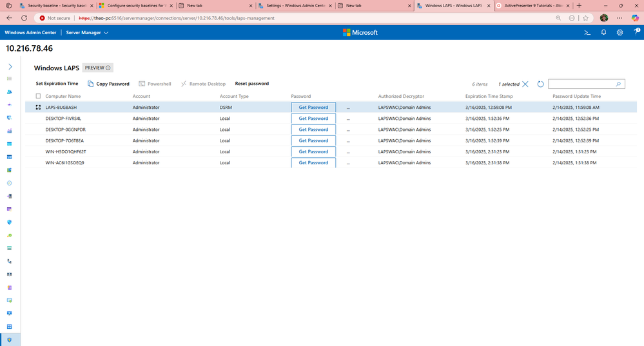Image resolution: width=644 pixels, height=346 pixels.
Task: Get Password for WIN-AC6I1GSOEQ9
Action: coord(313,162)
